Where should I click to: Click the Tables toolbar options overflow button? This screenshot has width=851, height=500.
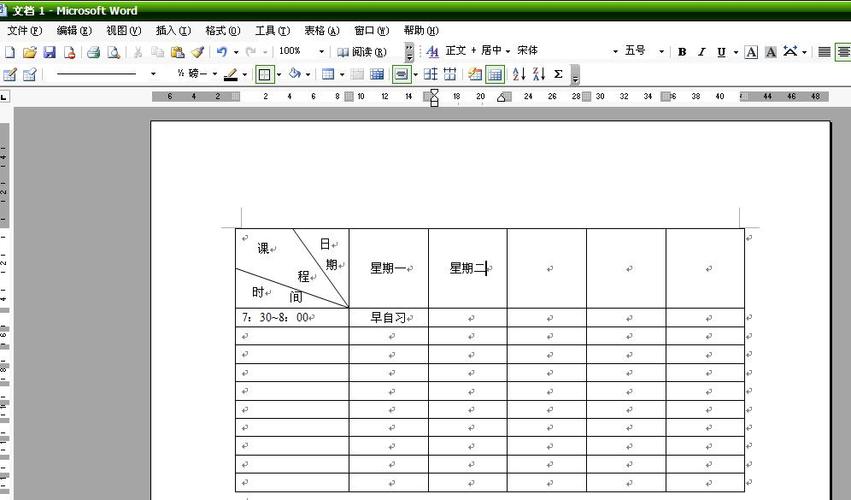(x=575, y=74)
